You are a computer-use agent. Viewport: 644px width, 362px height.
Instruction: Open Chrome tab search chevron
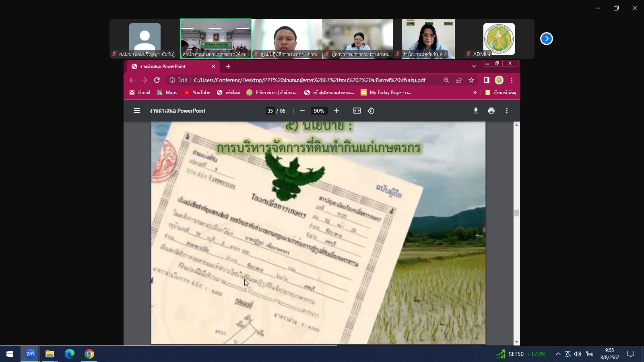point(474,66)
